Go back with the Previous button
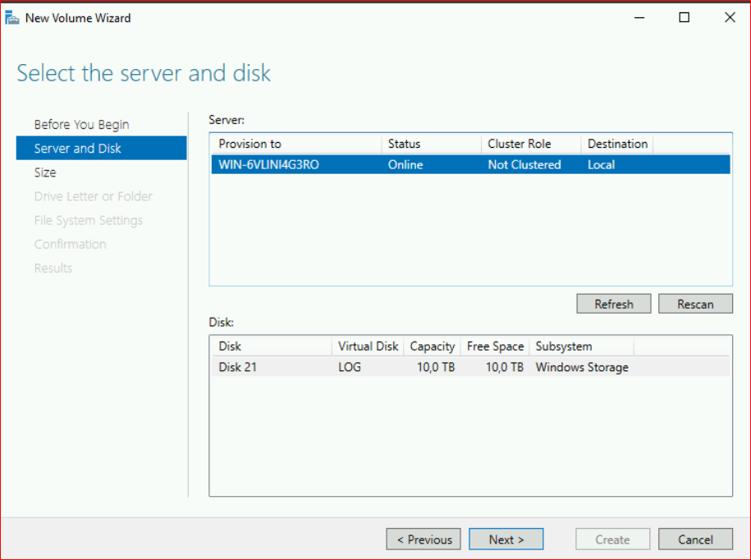751x560 pixels. (424, 539)
